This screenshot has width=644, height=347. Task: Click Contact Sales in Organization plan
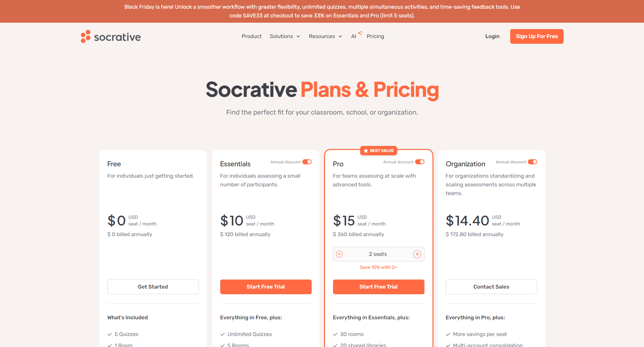(491, 287)
